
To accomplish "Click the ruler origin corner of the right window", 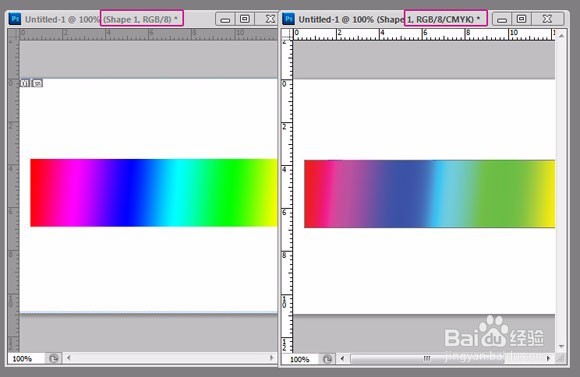I will pyautogui.click(x=287, y=34).
